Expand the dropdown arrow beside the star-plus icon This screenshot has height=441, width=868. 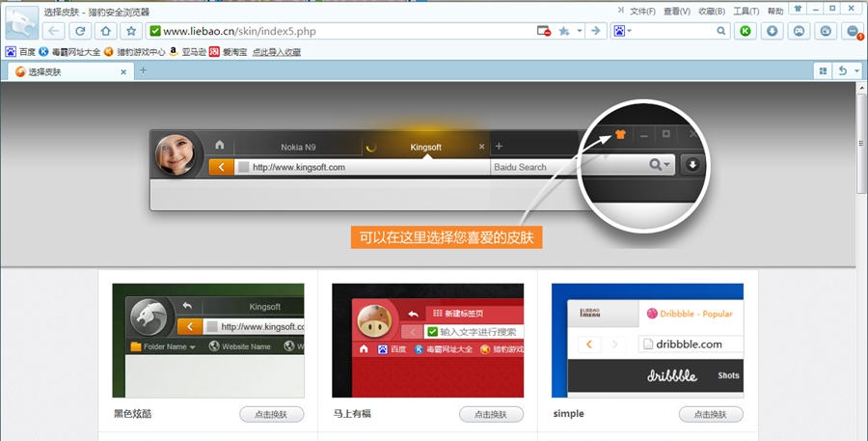(x=580, y=31)
